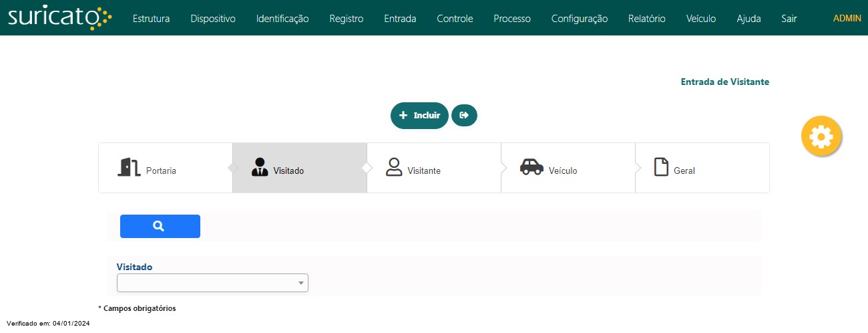
Task: Open the Dispositivo menu
Action: pyautogui.click(x=213, y=19)
